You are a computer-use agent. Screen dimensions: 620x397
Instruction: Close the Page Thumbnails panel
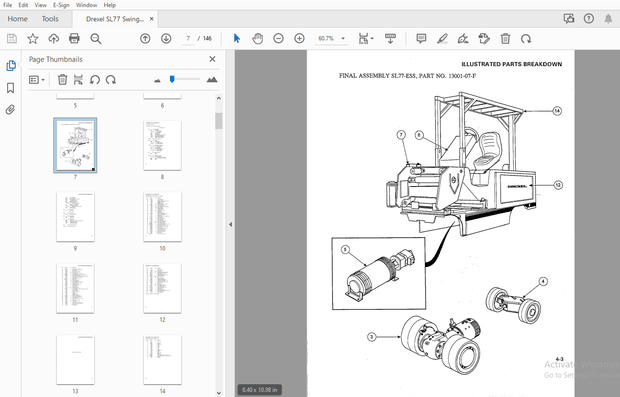[x=212, y=59]
